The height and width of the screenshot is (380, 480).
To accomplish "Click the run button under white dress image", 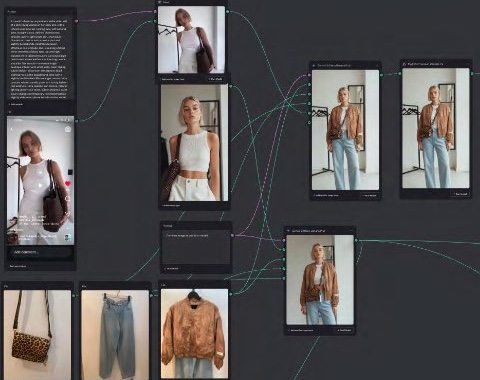I will pyautogui.click(x=215, y=79).
